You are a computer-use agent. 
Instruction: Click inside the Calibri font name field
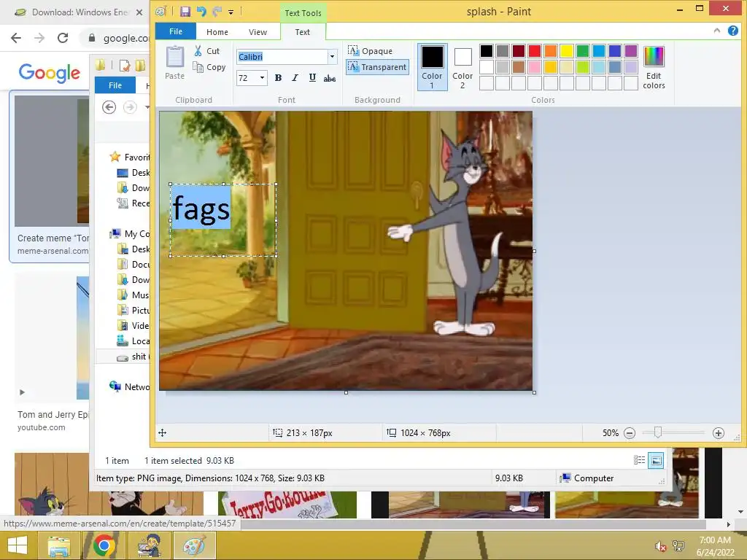(x=282, y=57)
